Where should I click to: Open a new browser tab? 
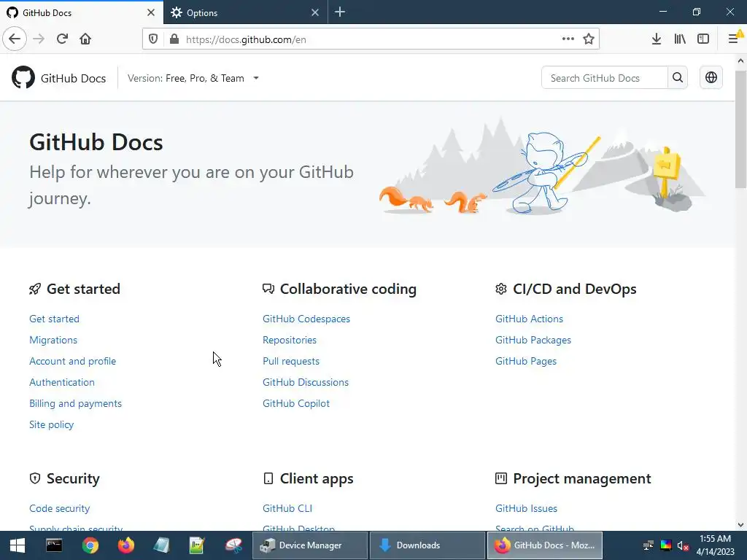click(x=340, y=12)
